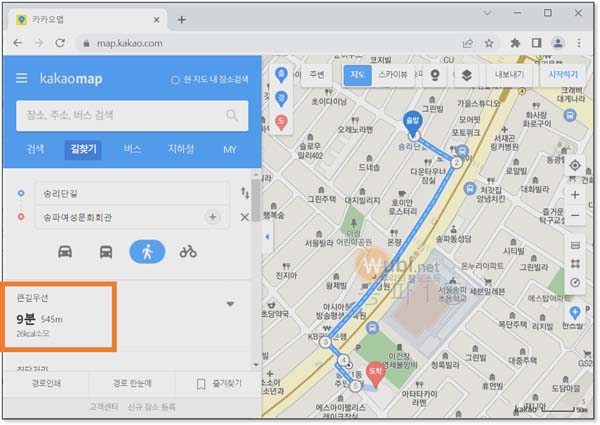The width and height of the screenshot is (600, 425).
Task: Zoom in with the plus map button
Action: (575, 195)
